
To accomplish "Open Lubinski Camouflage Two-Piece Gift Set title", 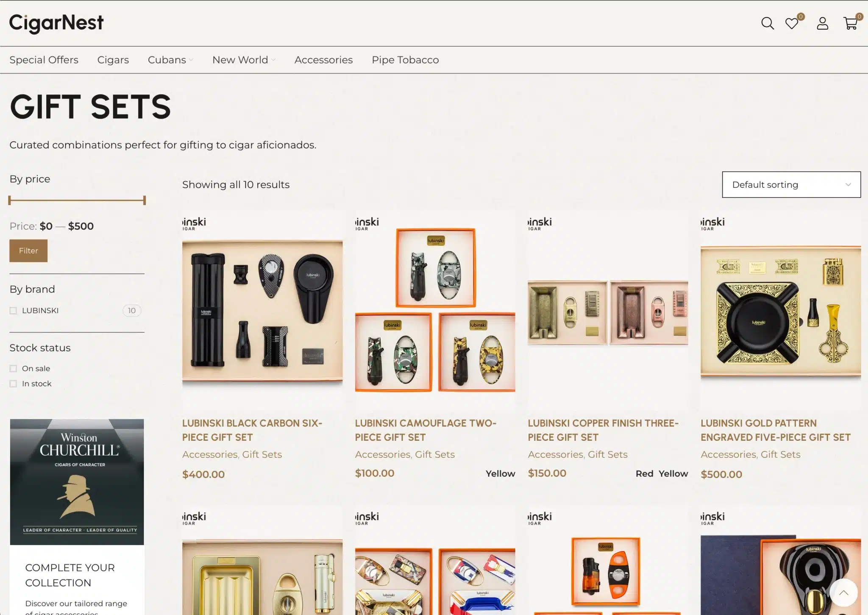I will pyautogui.click(x=426, y=430).
